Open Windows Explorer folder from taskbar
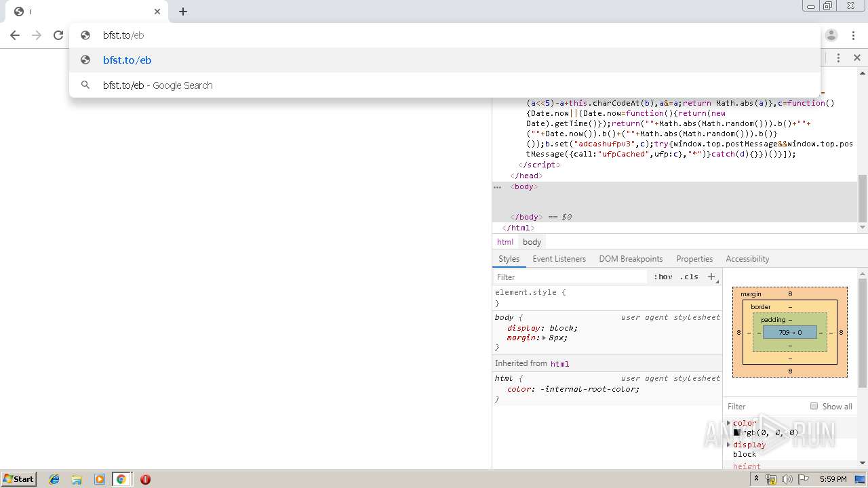Viewport: 868px width, 488px height. tap(77, 479)
